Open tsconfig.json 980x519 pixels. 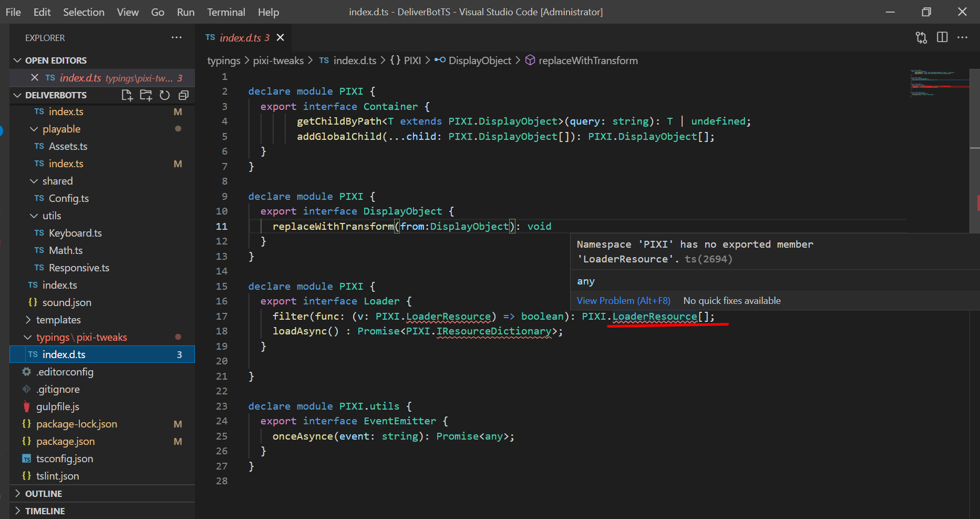(x=65, y=459)
